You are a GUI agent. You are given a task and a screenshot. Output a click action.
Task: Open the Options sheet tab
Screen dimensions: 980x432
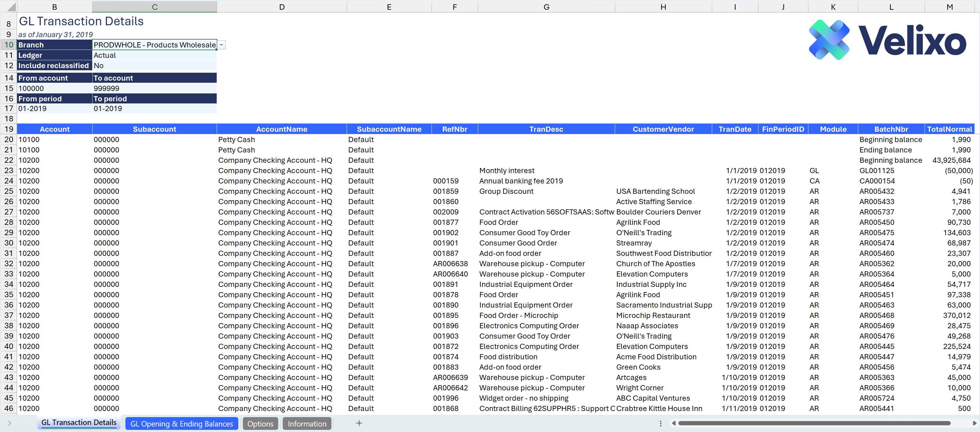pyautogui.click(x=260, y=423)
